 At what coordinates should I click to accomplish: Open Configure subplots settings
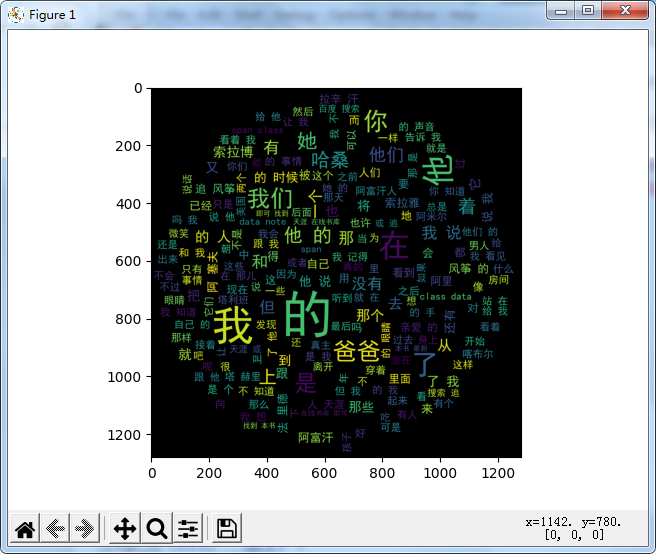pos(188,528)
